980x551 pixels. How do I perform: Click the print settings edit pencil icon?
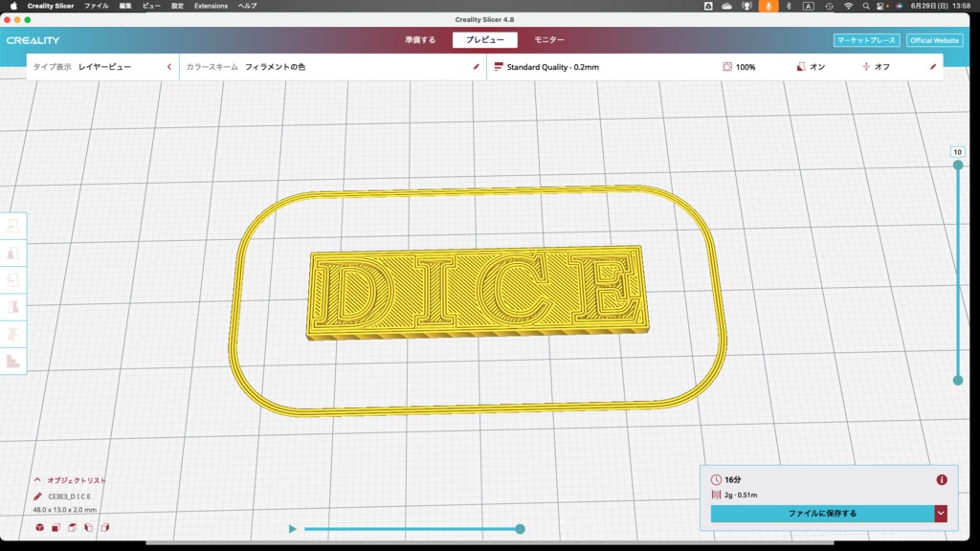point(933,67)
